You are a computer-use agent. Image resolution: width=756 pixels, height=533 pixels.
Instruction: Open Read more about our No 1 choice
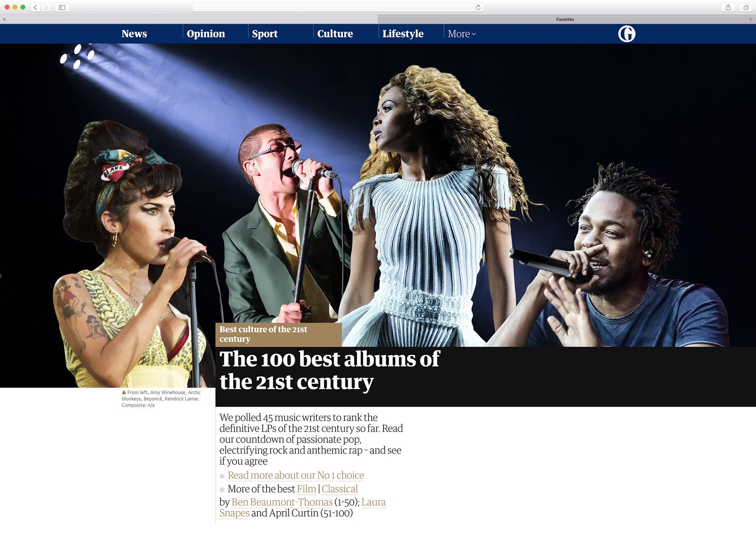296,475
